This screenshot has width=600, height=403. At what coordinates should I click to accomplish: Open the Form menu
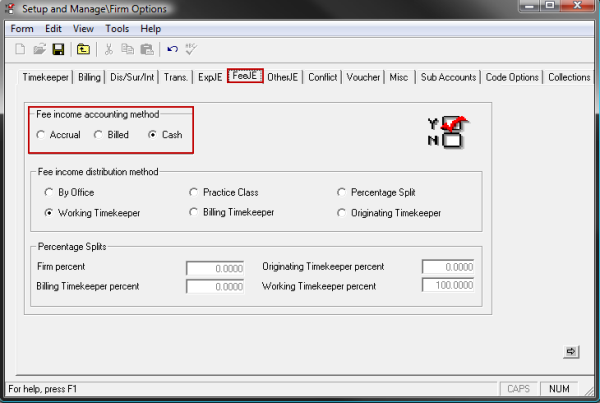pos(22,28)
